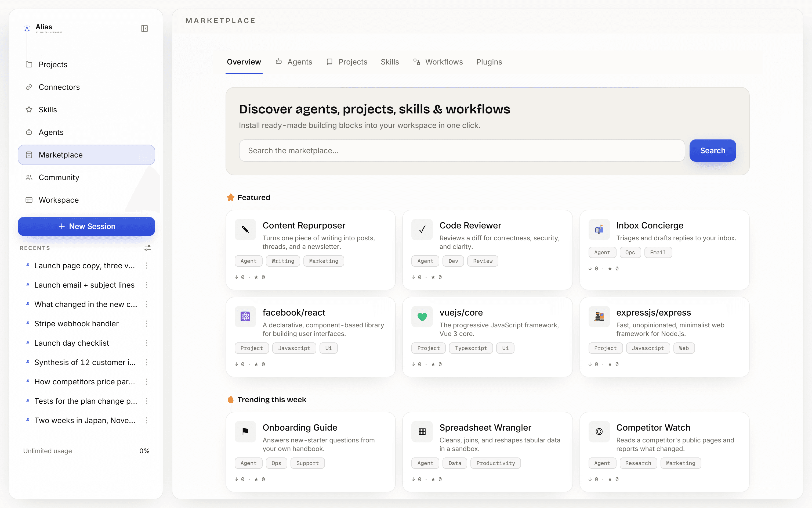Click the Content Repurposer pencil icon
Screen dimensions: 812x508
pyautogui.click(x=245, y=230)
